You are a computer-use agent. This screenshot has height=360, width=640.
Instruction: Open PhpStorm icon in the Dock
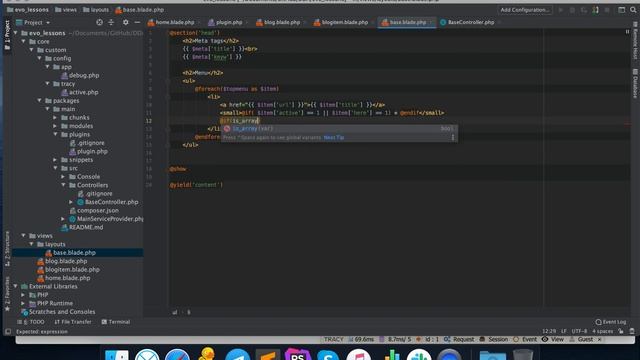click(x=298, y=354)
